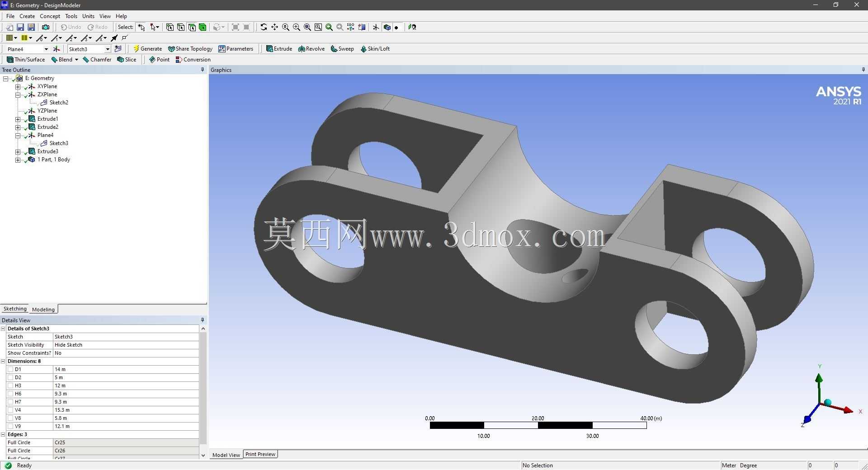Open the Blend dropdown arrow
Screen dimensions: 868x470
click(x=76, y=60)
